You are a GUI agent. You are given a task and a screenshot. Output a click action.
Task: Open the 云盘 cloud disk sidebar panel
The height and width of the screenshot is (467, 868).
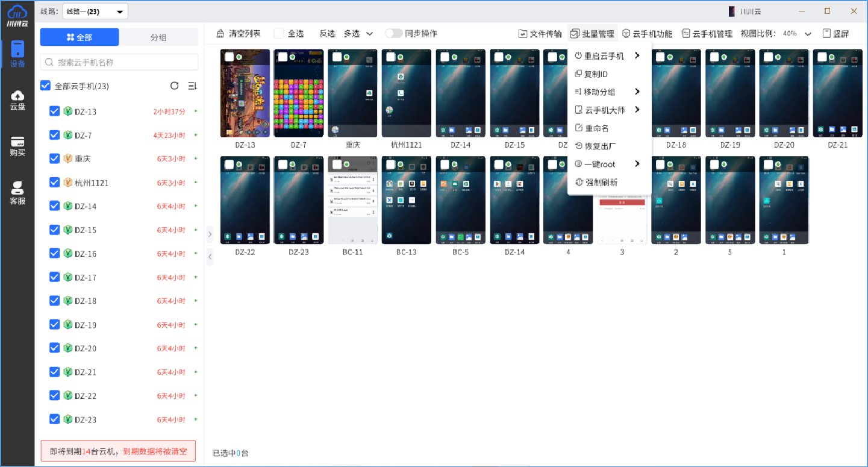pos(17,100)
